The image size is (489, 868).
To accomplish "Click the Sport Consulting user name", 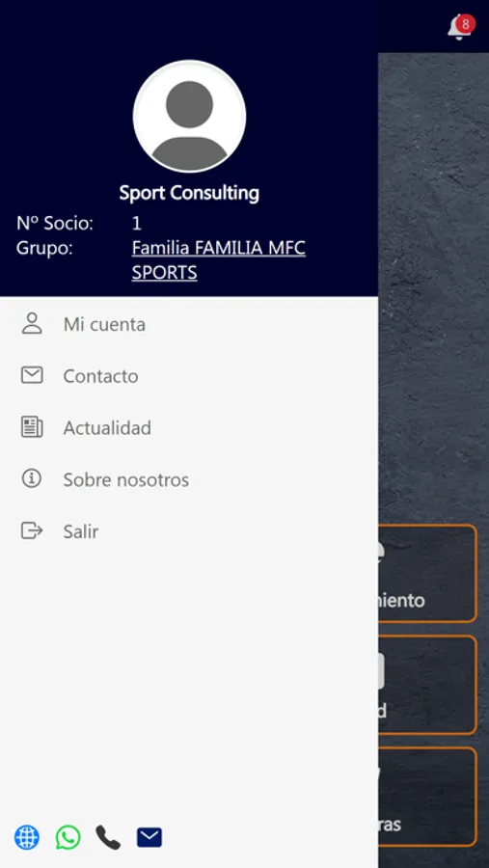I will click(189, 193).
